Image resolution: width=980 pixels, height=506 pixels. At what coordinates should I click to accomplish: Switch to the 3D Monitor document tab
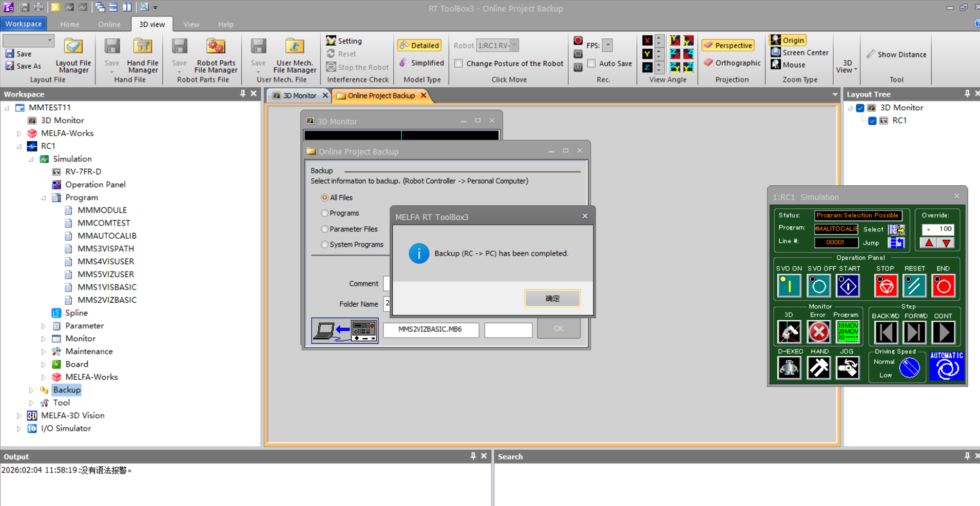tap(300, 95)
